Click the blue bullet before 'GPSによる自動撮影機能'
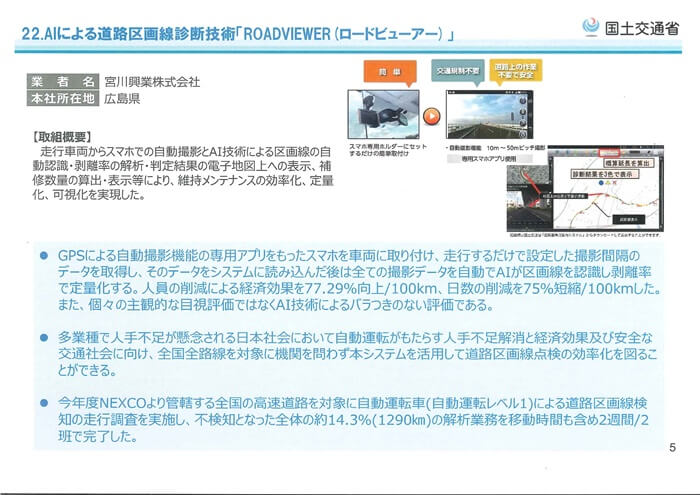Image resolution: width=700 pixels, height=495 pixels. point(44,256)
